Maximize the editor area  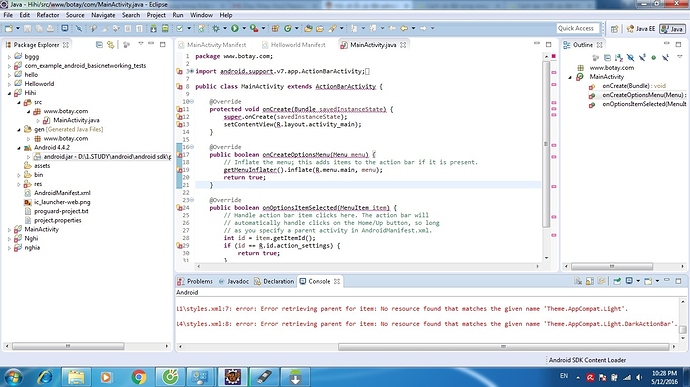click(548, 44)
